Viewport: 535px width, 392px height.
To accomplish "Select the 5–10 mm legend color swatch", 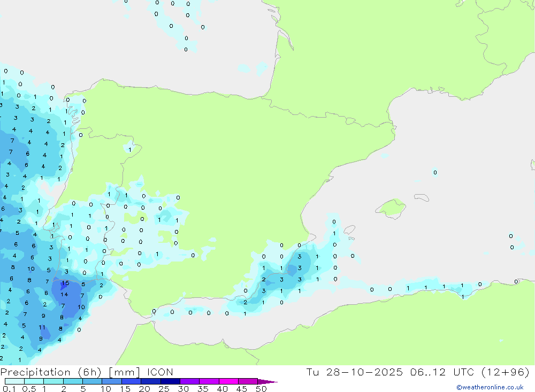I will 93,381.
